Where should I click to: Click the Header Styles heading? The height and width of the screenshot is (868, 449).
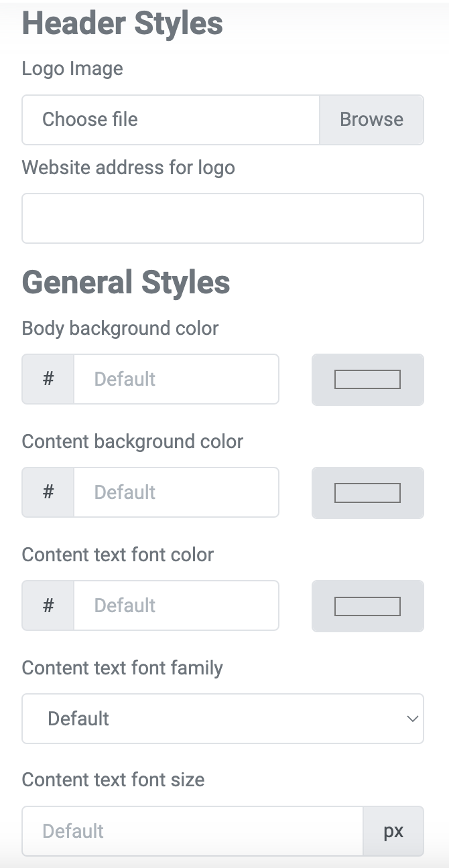pyautogui.click(x=123, y=23)
